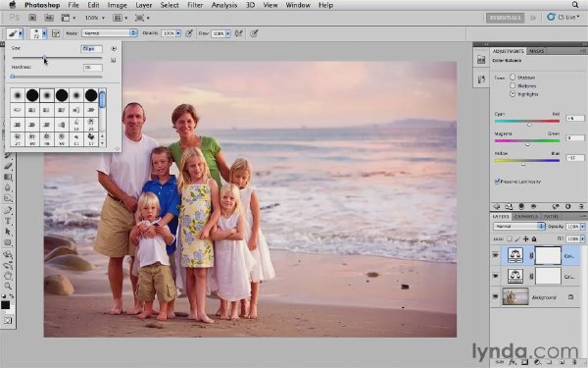Toggle Quick Mask mode icon

[8, 320]
